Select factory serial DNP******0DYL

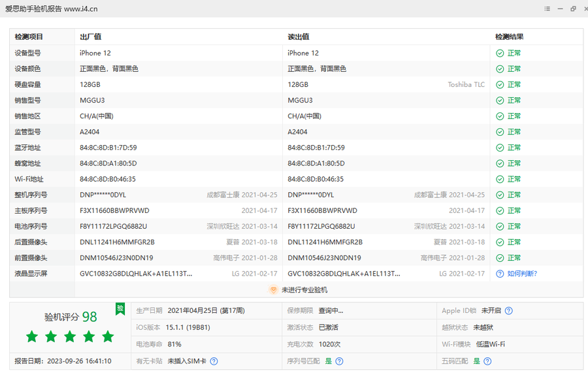pos(103,195)
